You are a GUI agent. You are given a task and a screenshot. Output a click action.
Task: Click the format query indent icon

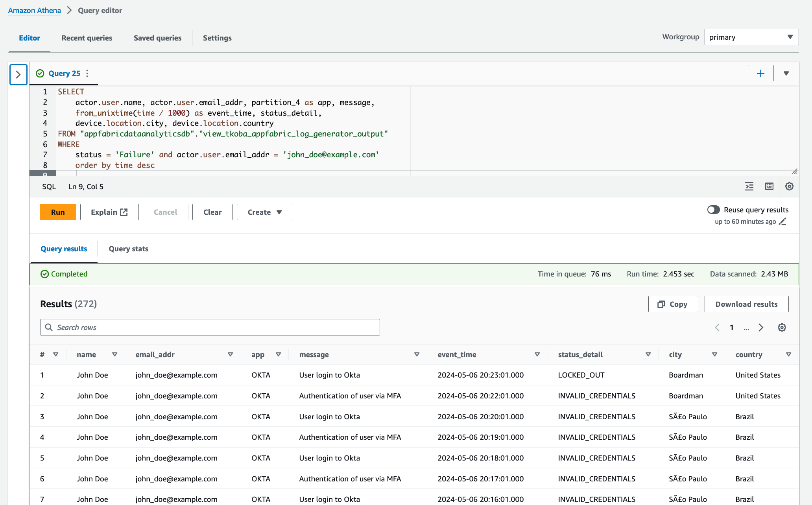749,186
